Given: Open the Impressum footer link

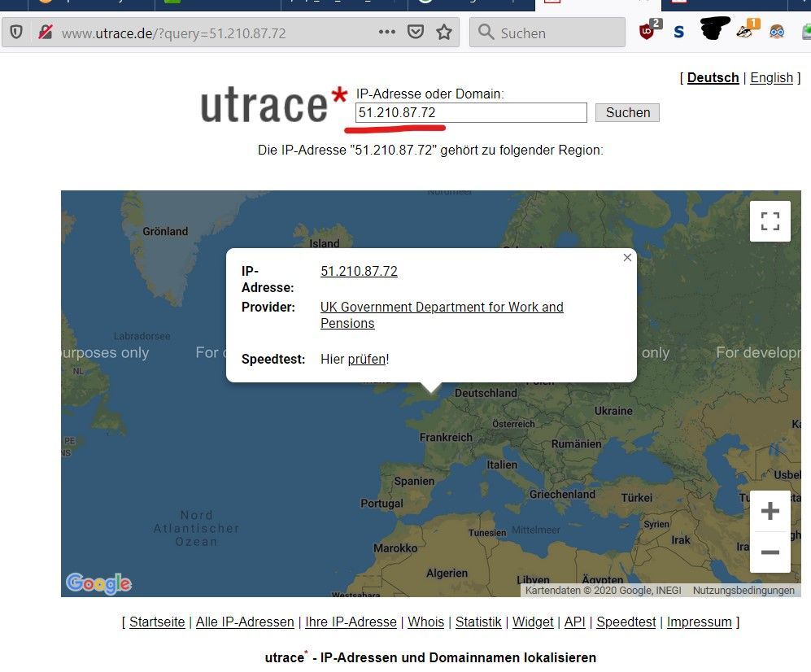Looking at the screenshot, I should [700, 622].
